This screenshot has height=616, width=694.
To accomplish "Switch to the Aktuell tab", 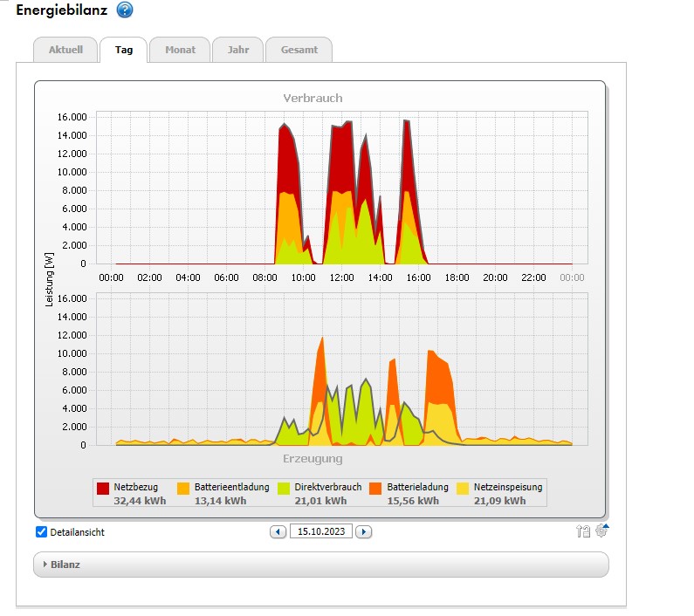I will tap(65, 50).
